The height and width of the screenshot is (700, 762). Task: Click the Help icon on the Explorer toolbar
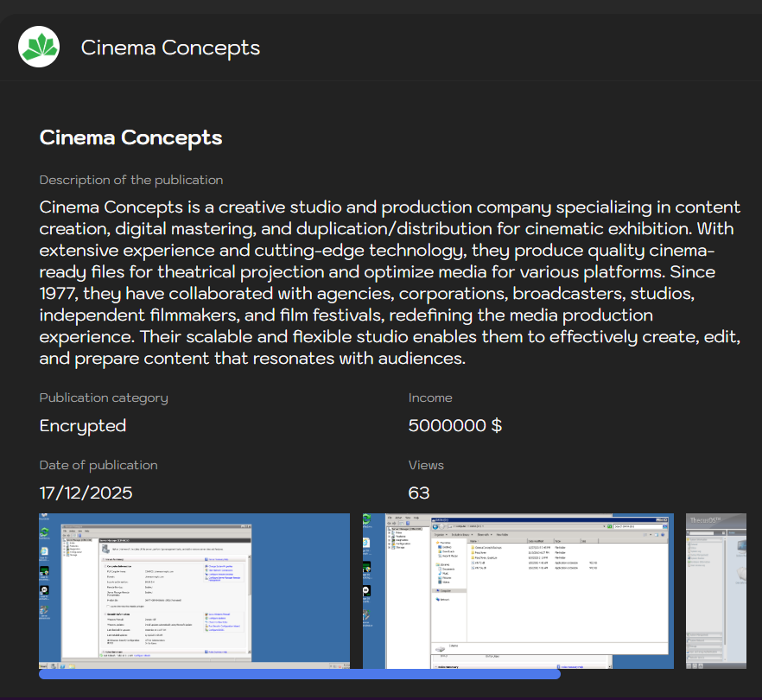(x=662, y=534)
